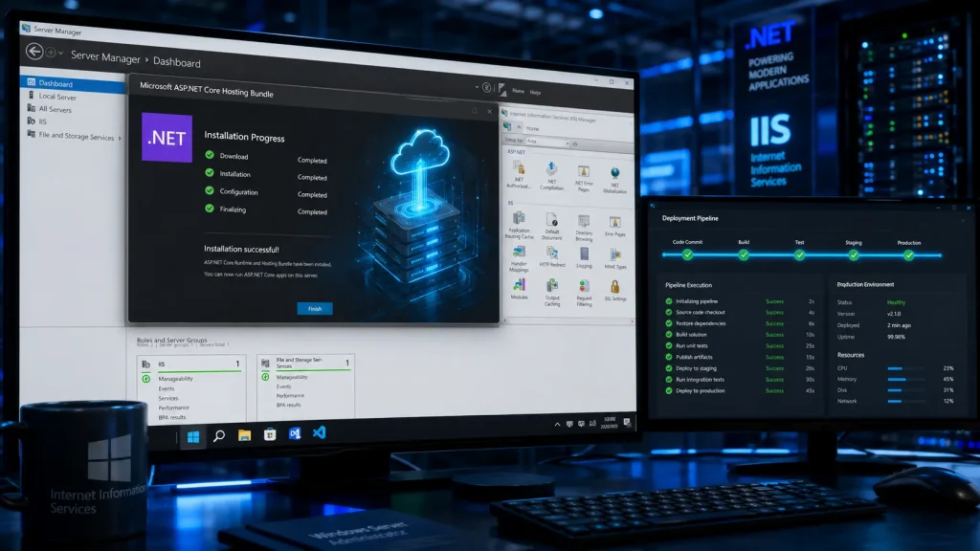Launch Visual Studio Code from taskbar
980x551 pixels.
coord(320,432)
